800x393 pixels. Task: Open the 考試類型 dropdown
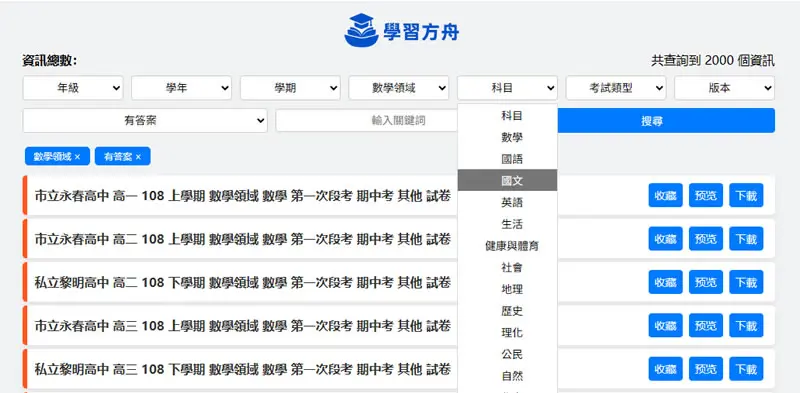click(616, 88)
